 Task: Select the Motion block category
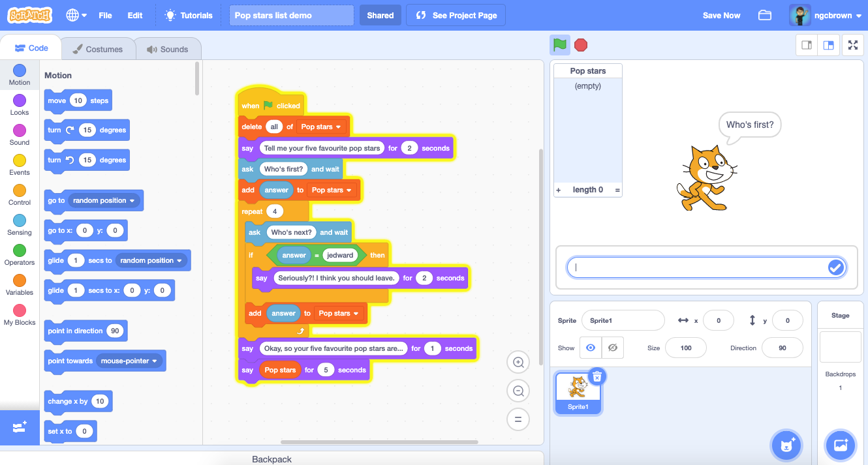click(20, 75)
